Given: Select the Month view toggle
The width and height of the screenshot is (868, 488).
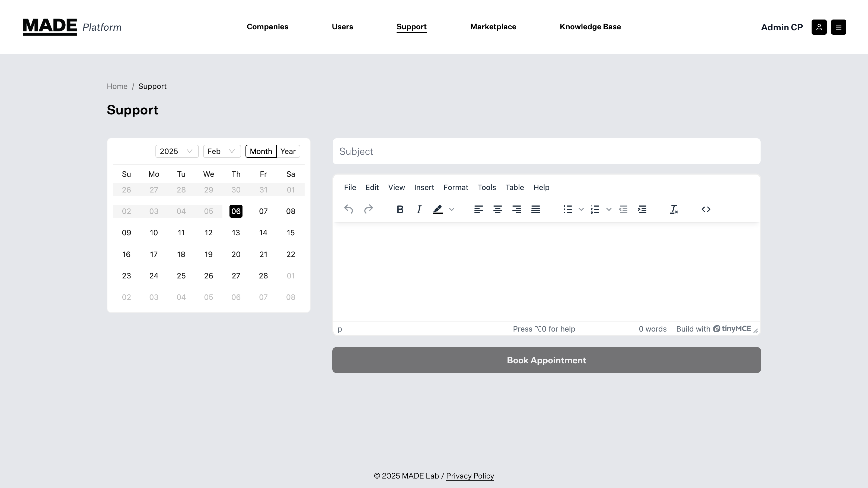Looking at the screenshot, I should (x=261, y=151).
